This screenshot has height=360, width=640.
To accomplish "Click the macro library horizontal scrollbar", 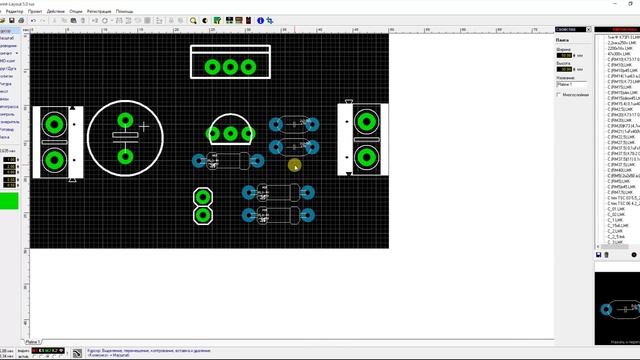I will point(616,247).
